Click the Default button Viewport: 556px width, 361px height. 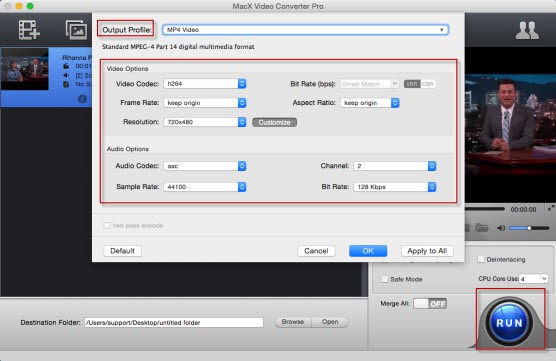pyautogui.click(x=122, y=251)
